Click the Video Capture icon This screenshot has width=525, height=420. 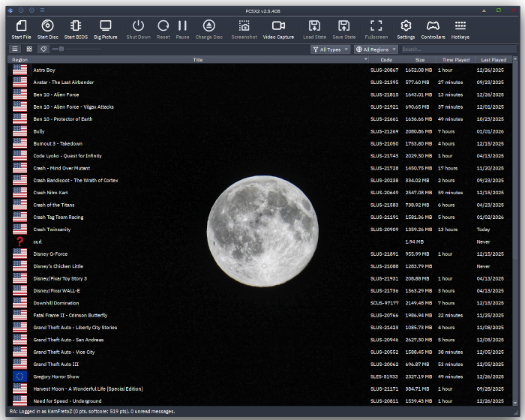278,29
